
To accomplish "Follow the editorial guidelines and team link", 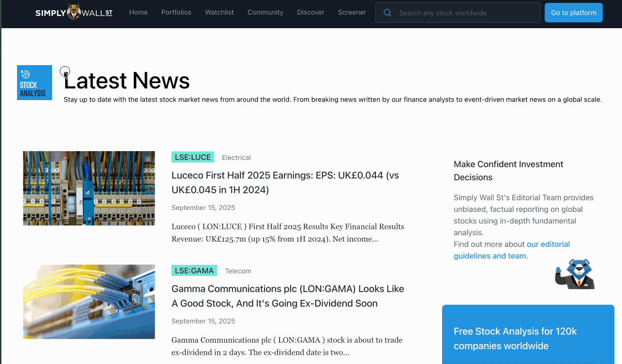I will tap(512, 250).
